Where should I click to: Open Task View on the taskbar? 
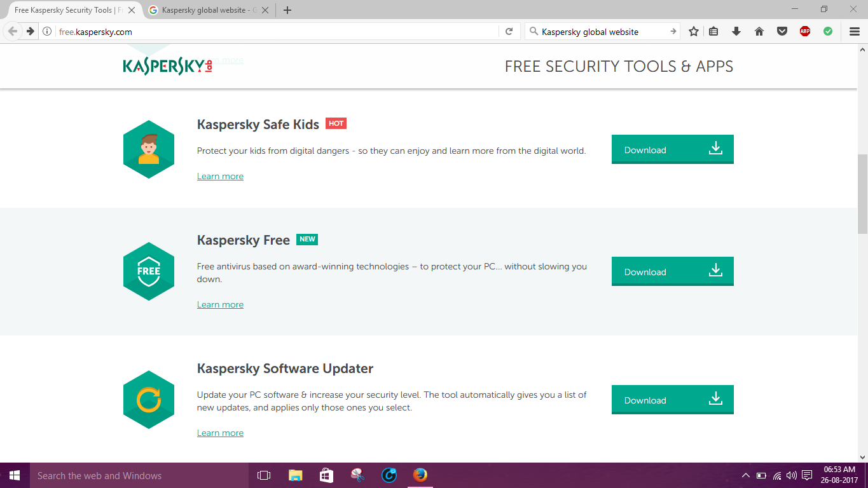[x=263, y=475]
